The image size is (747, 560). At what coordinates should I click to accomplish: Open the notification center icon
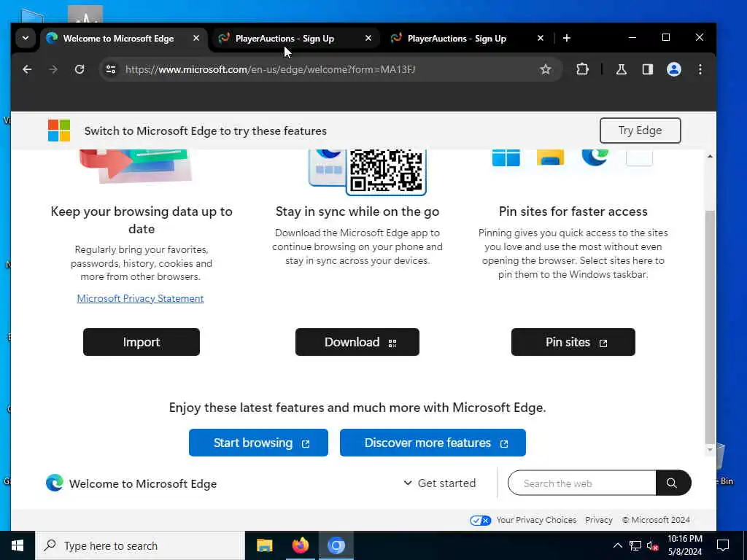coord(723,545)
